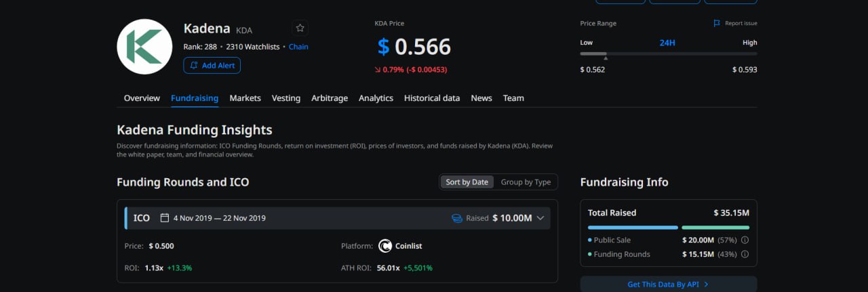Click the ROI 1.13x value
The width and height of the screenshot is (868, 292).
154,268
